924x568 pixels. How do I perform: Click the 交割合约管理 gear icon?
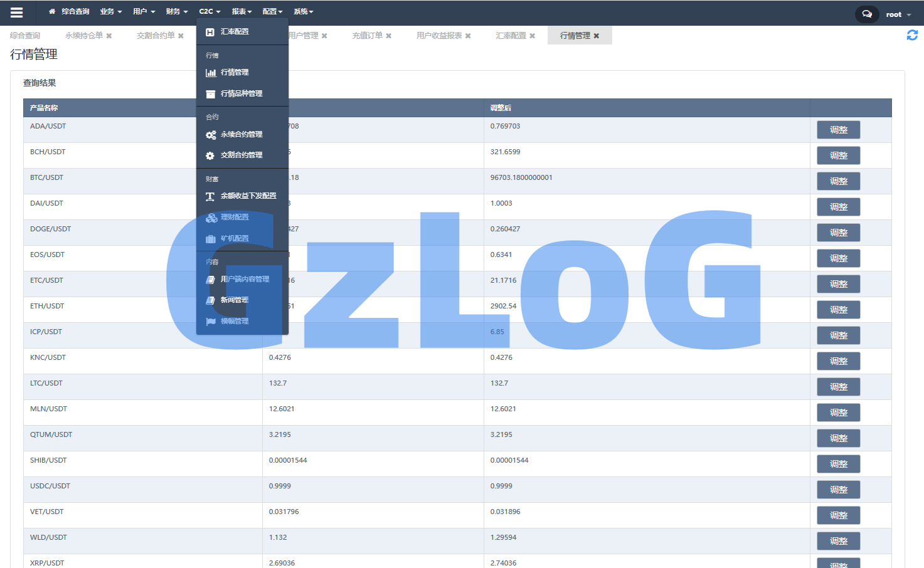point(210,155)
